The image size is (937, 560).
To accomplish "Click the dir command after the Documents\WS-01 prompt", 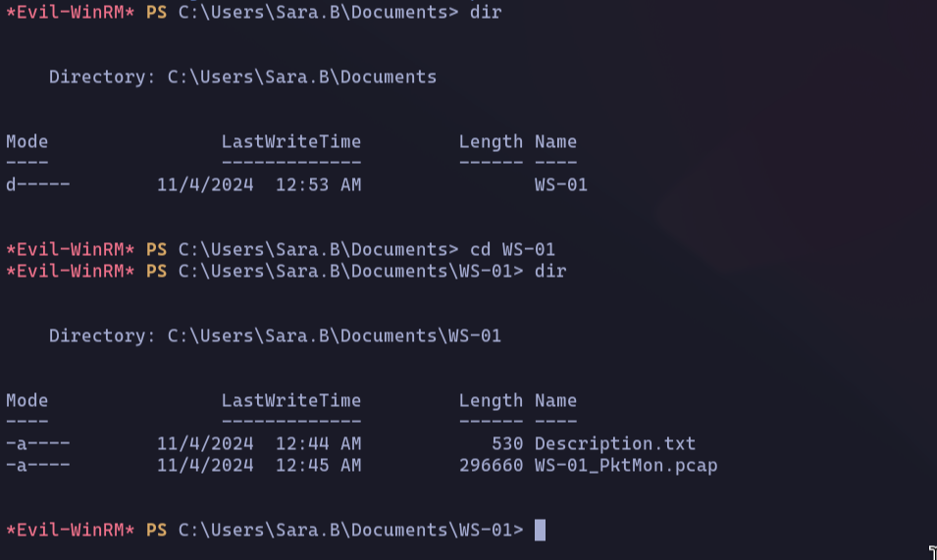I will (x=550, y=271).
